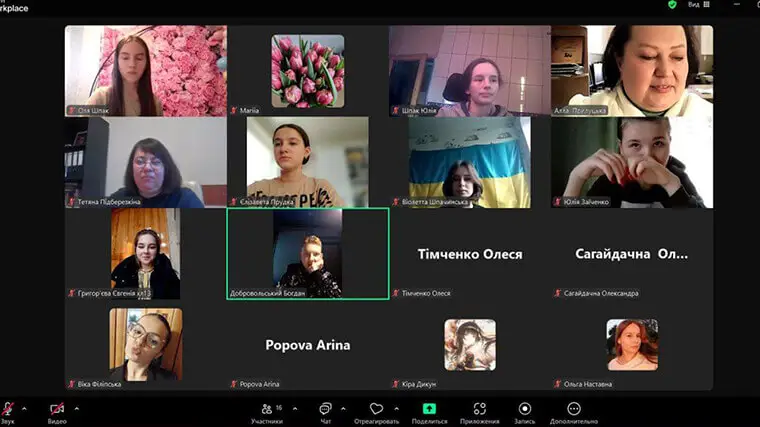Turn on the camera with Видео button
The image size is (760, 427).
[57, 410]
